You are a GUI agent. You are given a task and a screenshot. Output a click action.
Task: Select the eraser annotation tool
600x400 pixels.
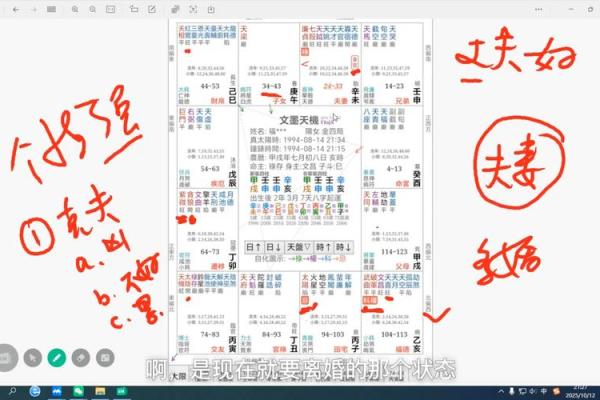81,358
